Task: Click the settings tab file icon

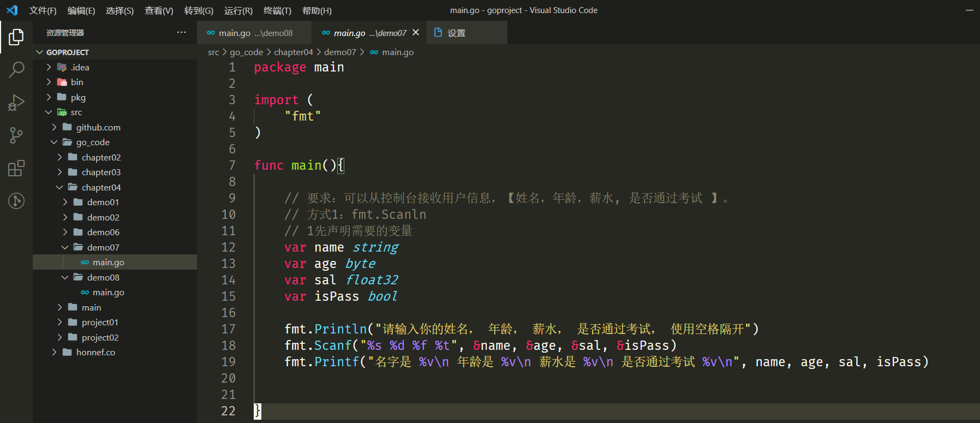Action: pyautogui.click(x=438, y=33)
